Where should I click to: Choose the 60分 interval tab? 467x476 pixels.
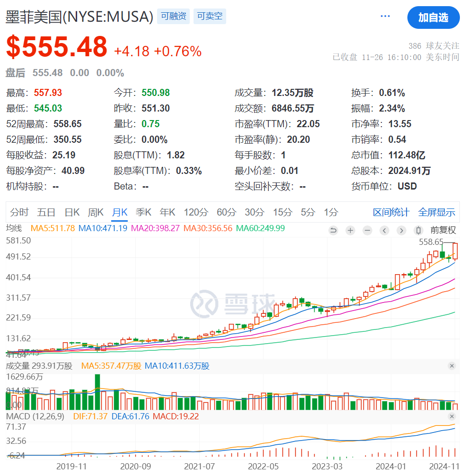click(226, 212)
